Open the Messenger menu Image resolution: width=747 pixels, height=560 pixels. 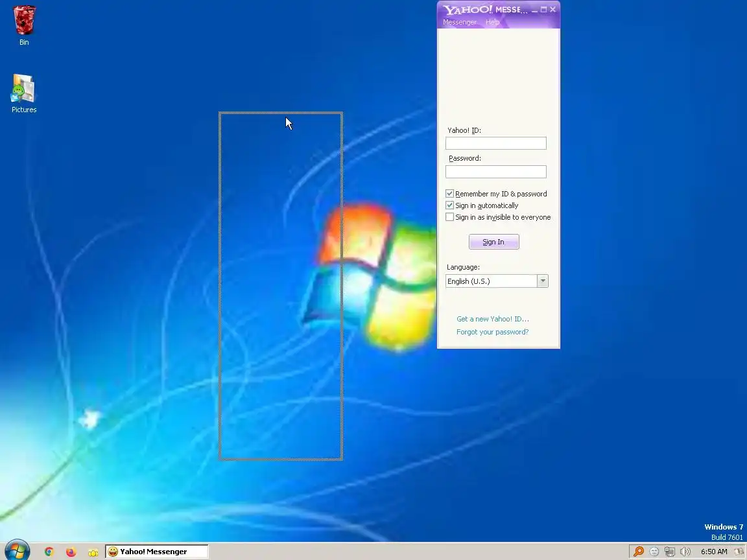point(459,23)
